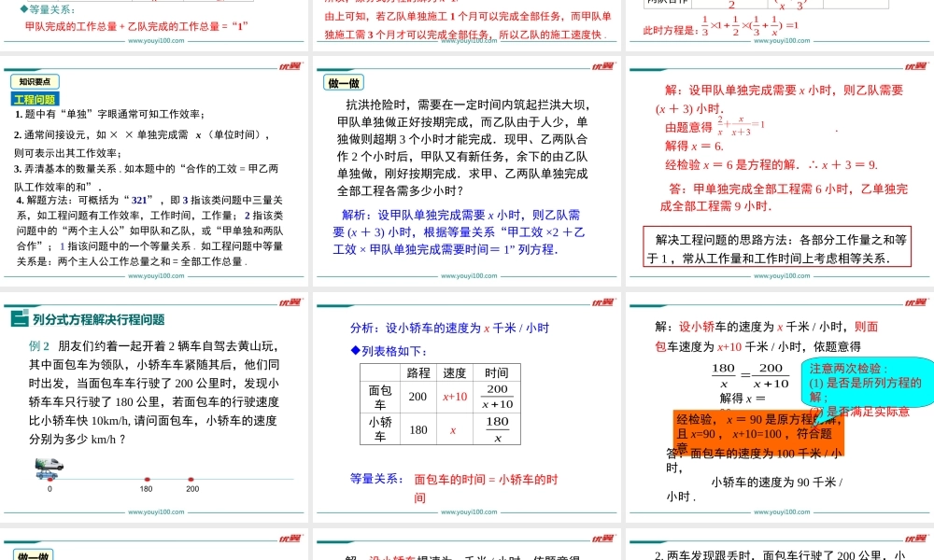Click the 优翼 logo on the 例2 slide
The height and width of the screenshot is (560, 934).
click(290, 302)
